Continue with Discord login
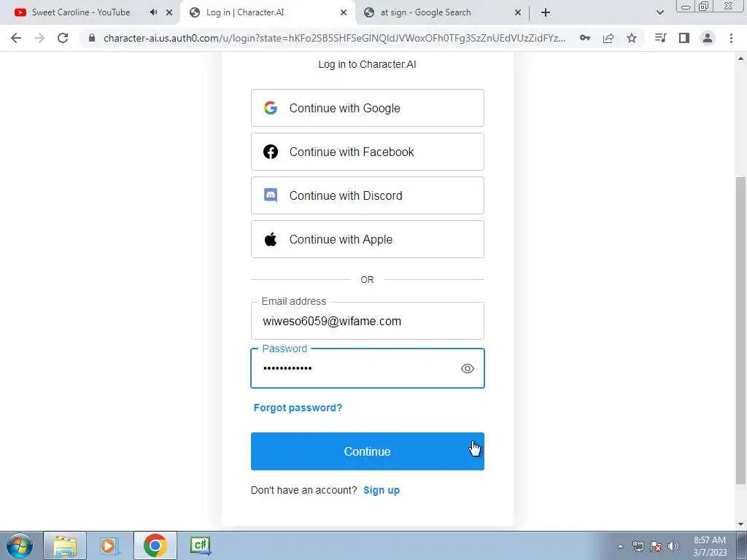This screenshot has width=747, height=560. tap(368, 195)
